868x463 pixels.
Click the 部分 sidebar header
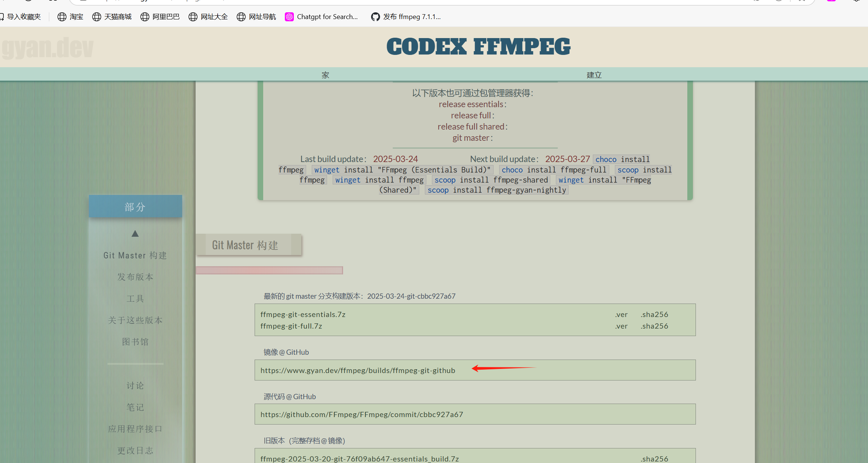tap(135, 207)
